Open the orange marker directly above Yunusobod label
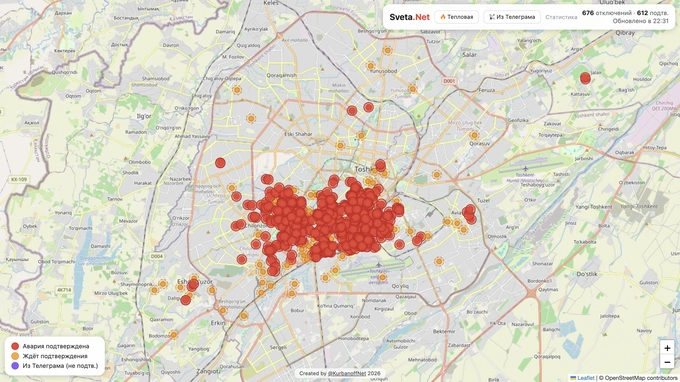This screenshot has width=680, height=382. 370,66
